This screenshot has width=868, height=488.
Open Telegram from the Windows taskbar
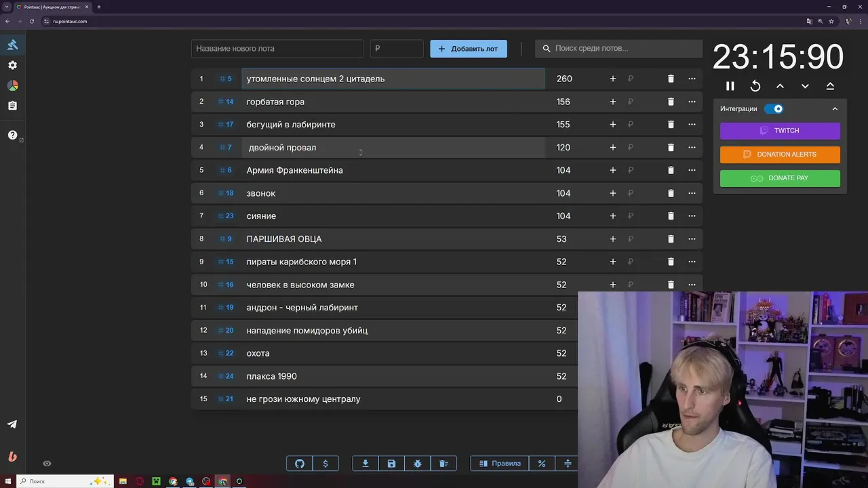click(190, 481)
